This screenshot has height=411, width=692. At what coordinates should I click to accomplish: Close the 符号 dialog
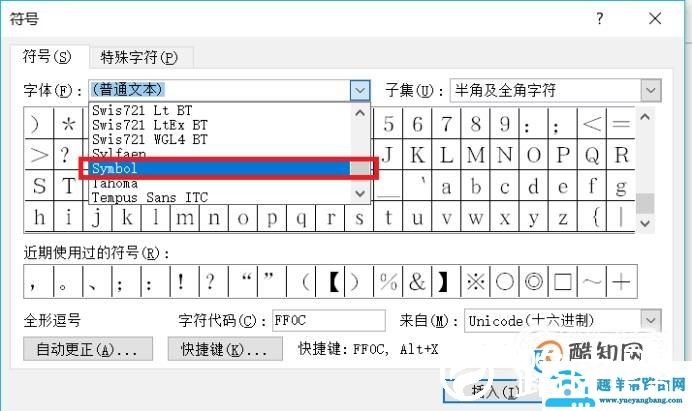[655, 19]
